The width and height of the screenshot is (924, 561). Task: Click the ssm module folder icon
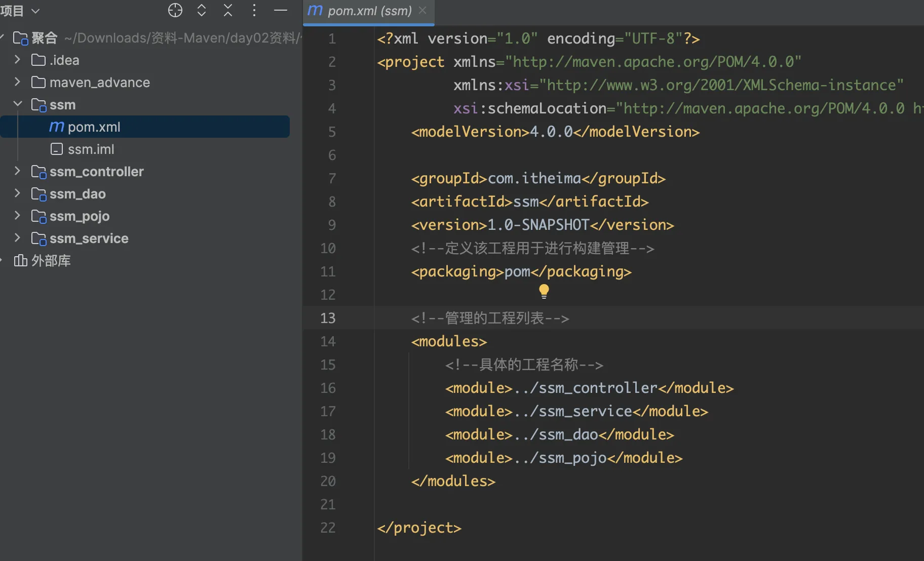click(39, 105)
